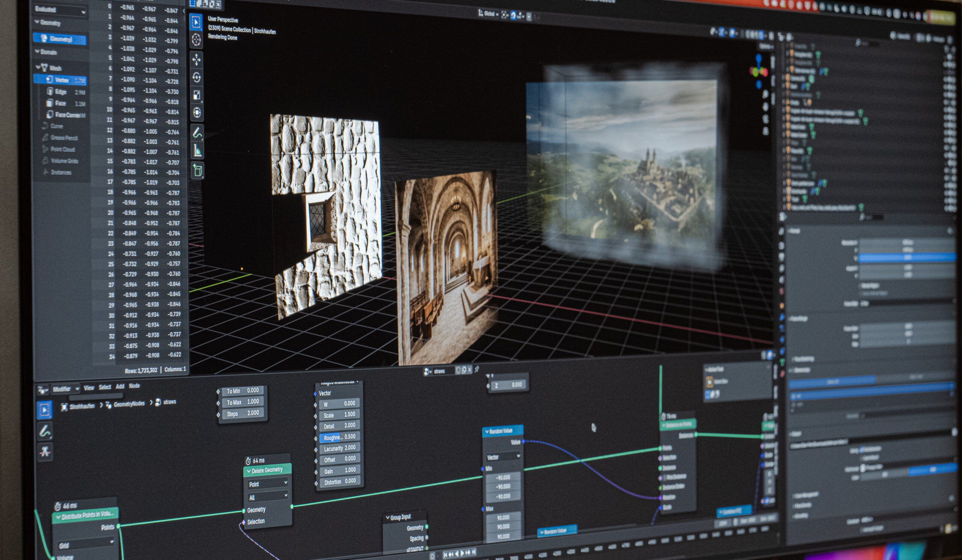Viewport: 962px width, 560px height.
Task: Open the Node menu in node editor
Action: coord(134,386)
